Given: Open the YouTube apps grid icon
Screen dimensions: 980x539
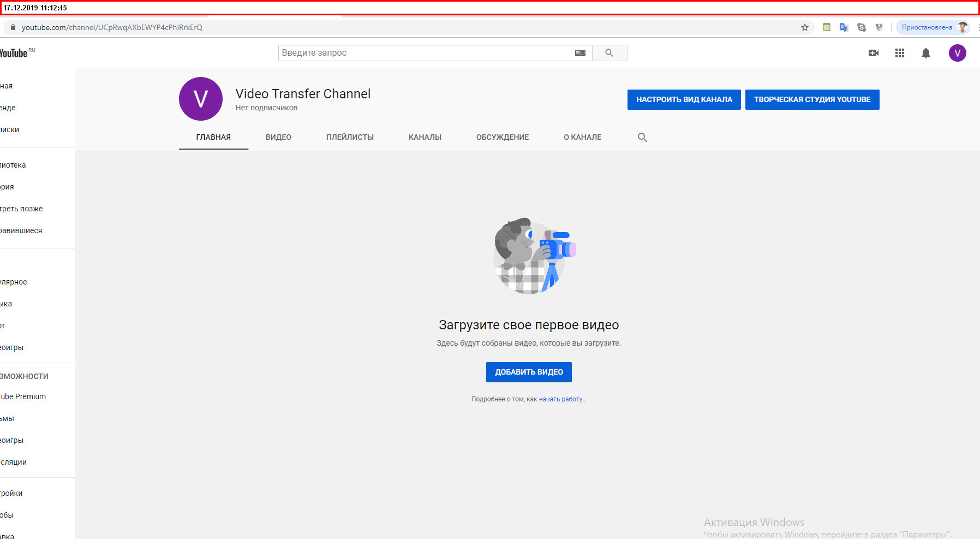Looking at the screenshot, I should pyautogui.click(x=900, y=53).
